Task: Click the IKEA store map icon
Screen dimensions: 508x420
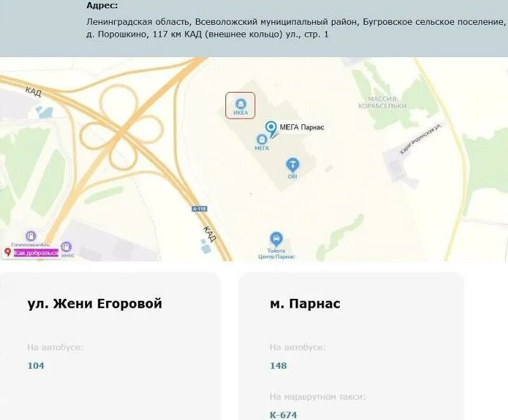Action: pos(241,104)
